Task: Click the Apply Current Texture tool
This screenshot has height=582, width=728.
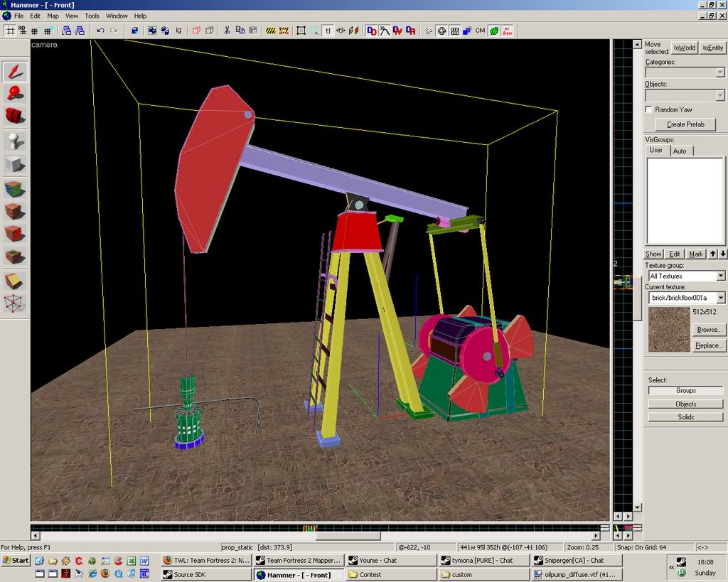Action: point(16,212)
